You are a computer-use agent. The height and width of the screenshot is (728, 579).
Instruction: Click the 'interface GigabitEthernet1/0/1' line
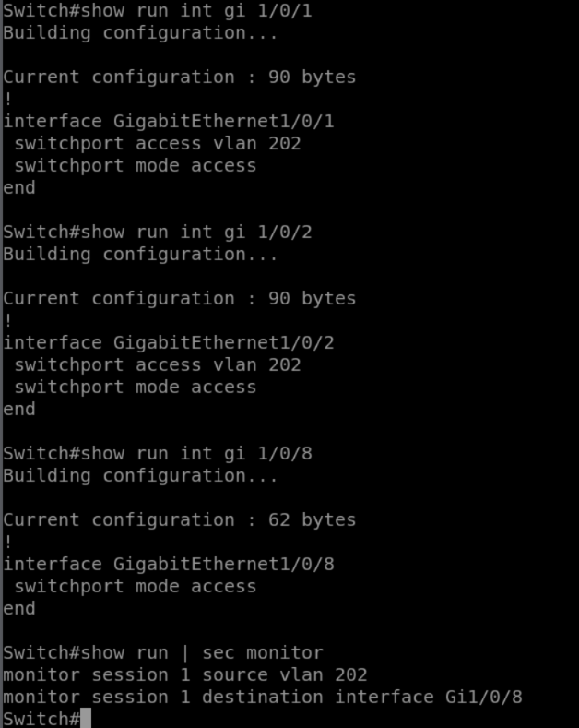click(x=169, y=121)
